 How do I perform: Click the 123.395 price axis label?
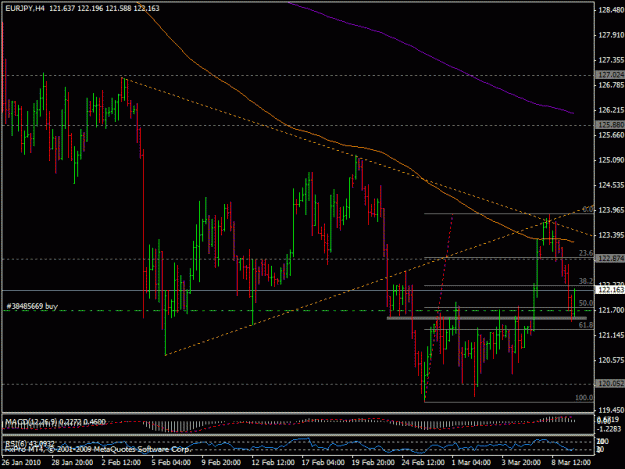pos(611,235)
